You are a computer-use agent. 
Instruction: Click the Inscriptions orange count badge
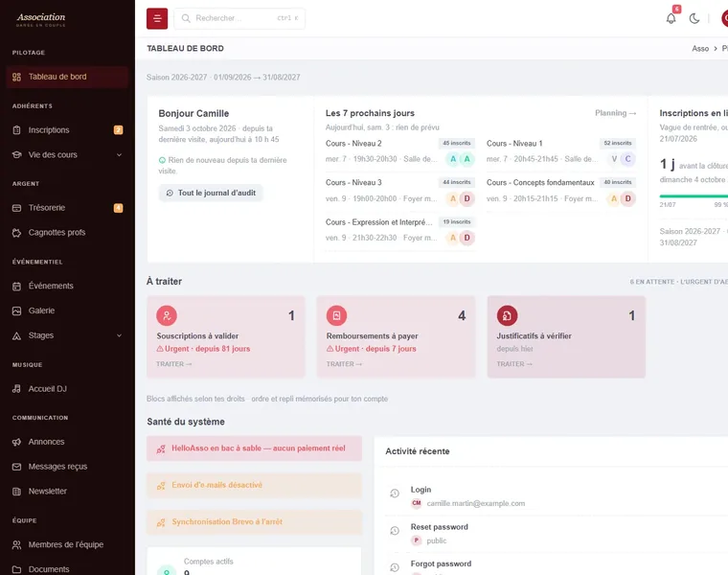tap(119, 130)
